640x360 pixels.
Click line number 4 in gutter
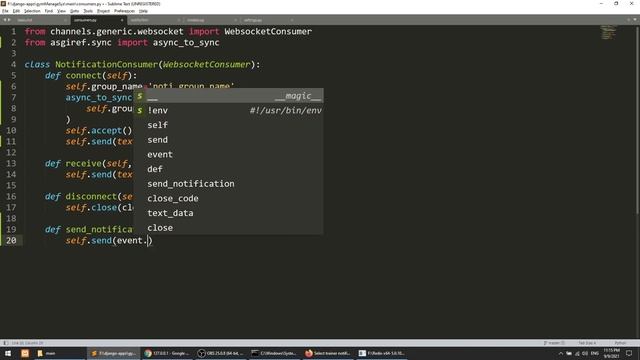click(x=13, y=64)
